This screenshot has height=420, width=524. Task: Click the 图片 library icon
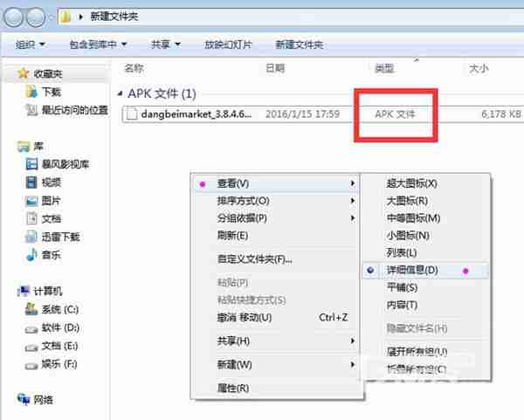pyautogui.click(x=31, y=201)
